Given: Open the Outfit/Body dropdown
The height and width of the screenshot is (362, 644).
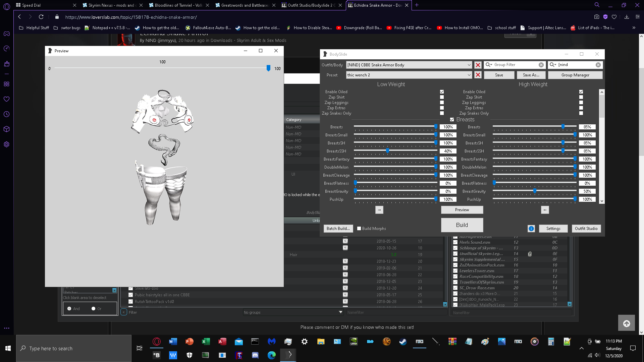Looking at the screenshot, I should click(409, 65).
